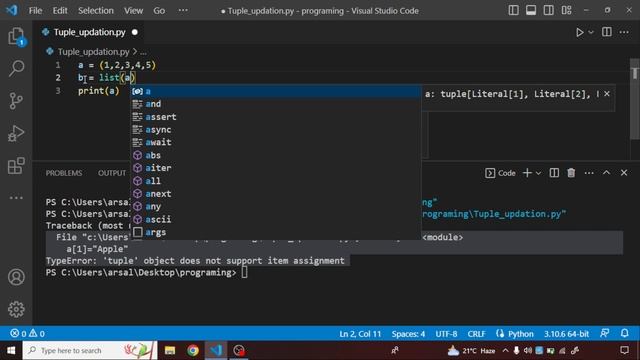The image size is (640, 360).
Task: Open the Explorer view in activity bar
Action: 16,36
